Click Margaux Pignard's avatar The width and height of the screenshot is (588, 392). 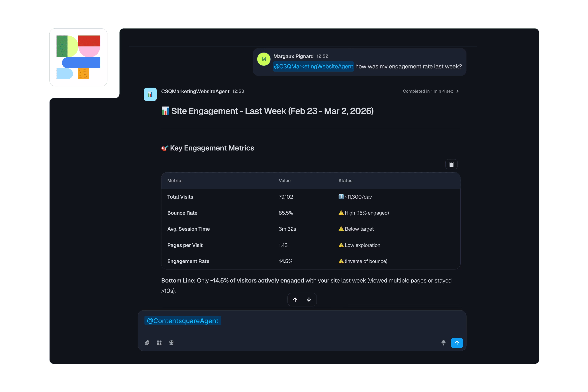pyautogui.click(x=264, y=59)
